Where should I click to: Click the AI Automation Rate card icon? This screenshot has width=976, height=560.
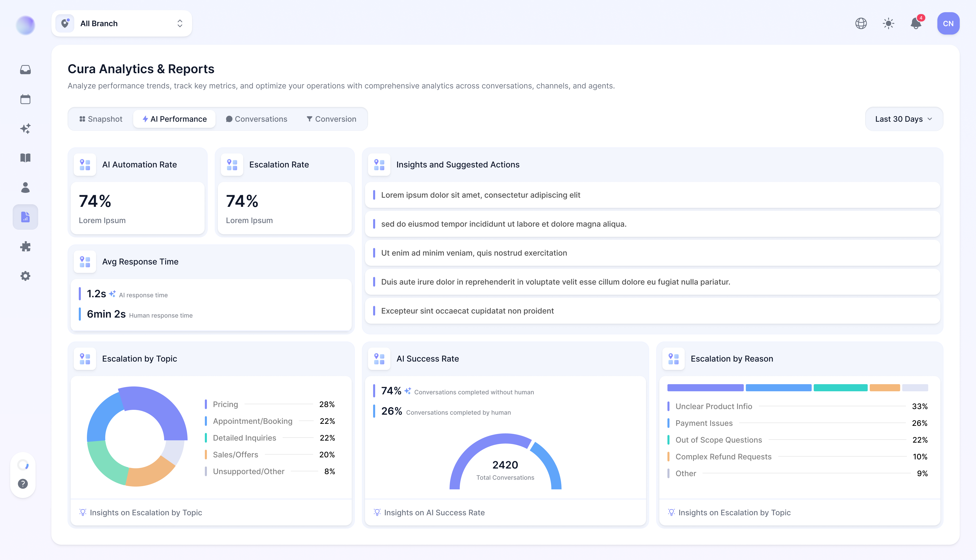click(85, 165)
